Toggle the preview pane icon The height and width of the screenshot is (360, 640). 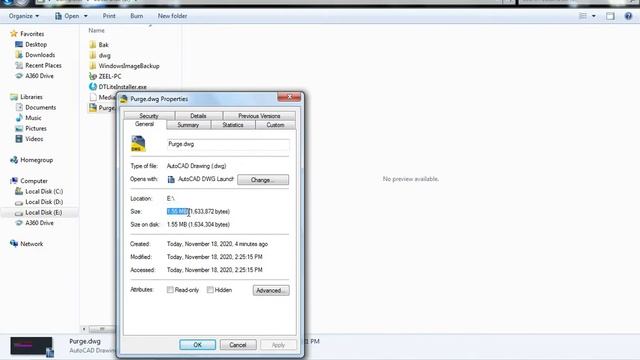click(610, 16)
